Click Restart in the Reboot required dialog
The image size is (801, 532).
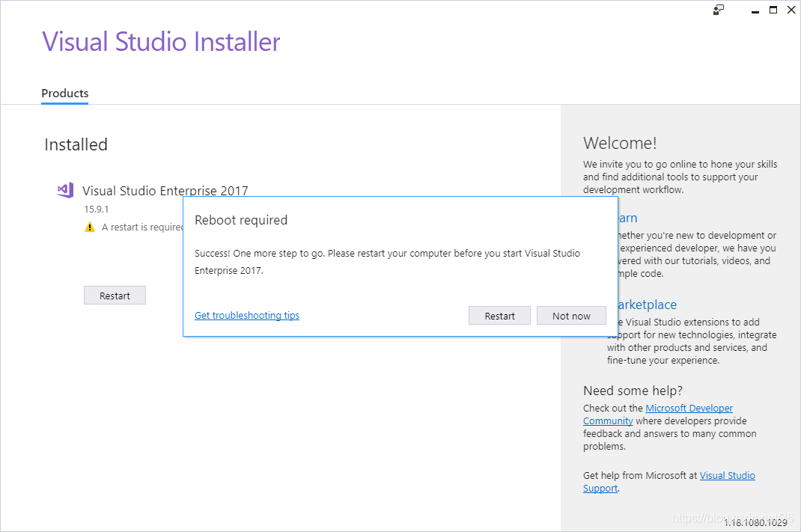(499, 316)
